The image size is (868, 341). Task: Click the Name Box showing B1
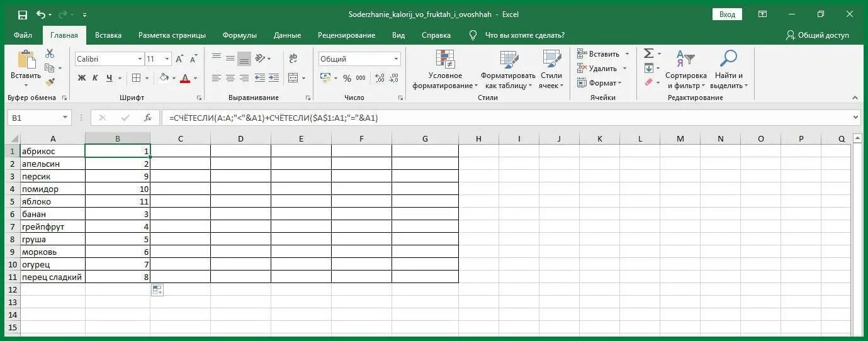point(39,118)
